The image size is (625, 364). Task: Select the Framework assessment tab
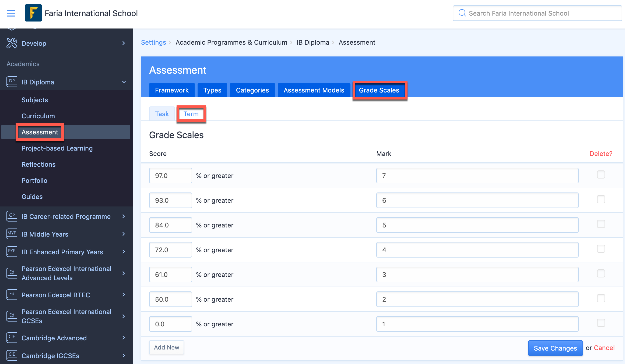[x=172, y=90]
